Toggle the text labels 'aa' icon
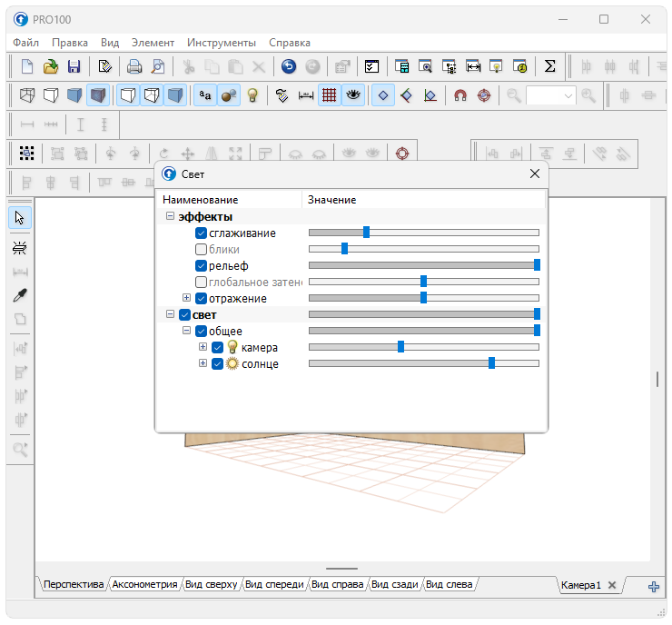 (205, 95)
